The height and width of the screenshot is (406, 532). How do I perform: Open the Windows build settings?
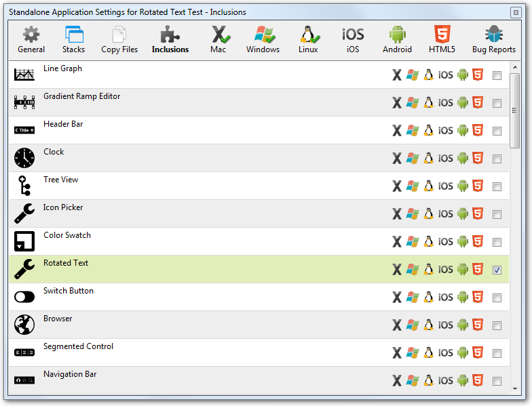click(x=263, y=39)
